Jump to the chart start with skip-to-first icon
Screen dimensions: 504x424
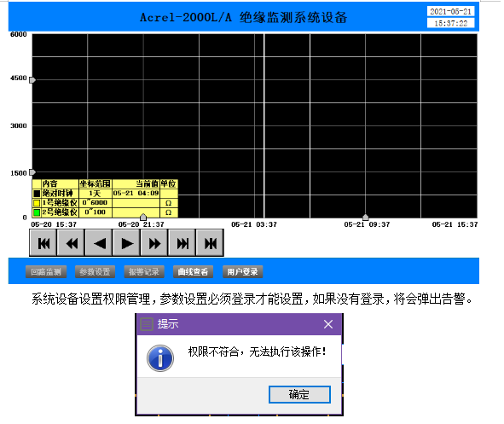pyautogui.click(x=43, y=243)
